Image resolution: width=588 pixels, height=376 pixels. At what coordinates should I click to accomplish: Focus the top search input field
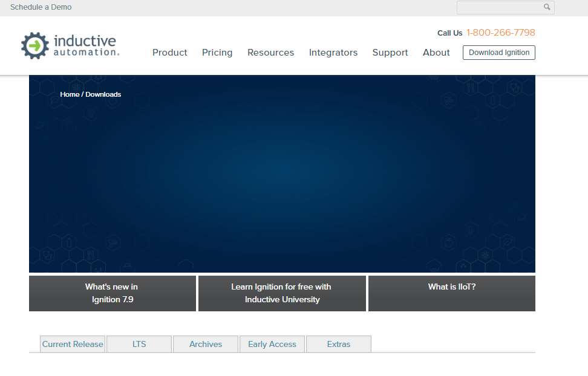[505, 7]
